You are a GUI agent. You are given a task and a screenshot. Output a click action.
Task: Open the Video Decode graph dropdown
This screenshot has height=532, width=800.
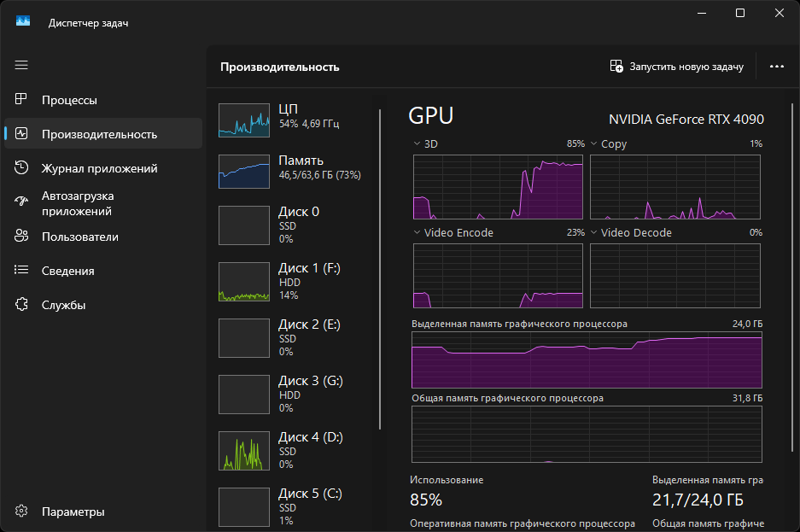[594, 233]
